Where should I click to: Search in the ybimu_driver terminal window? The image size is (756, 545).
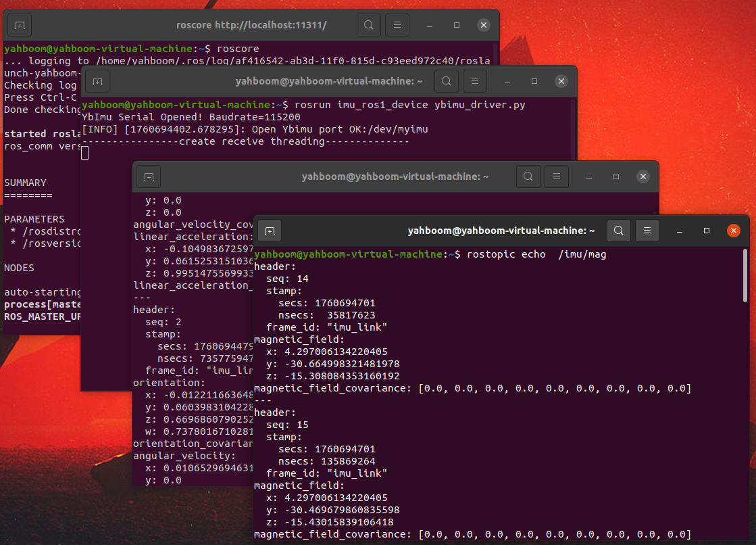tap(447, 82)
